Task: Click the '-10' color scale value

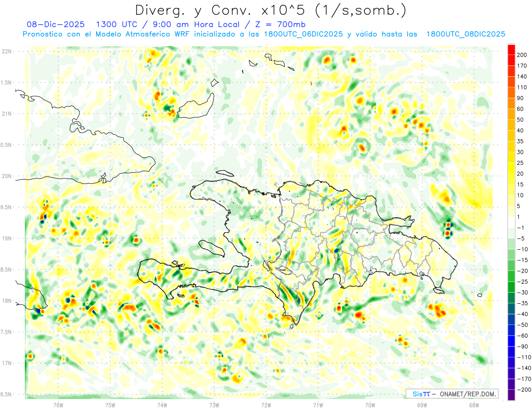Action: pos(523,249)
